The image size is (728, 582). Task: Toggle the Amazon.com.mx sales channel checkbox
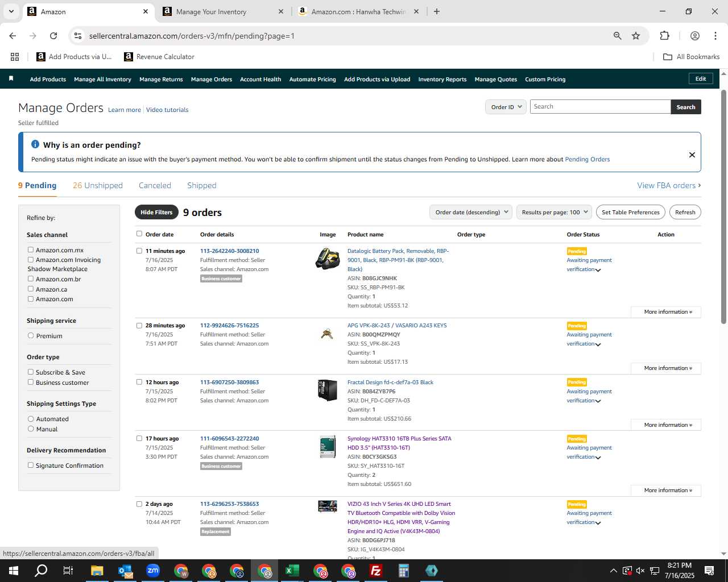point(31,250)
